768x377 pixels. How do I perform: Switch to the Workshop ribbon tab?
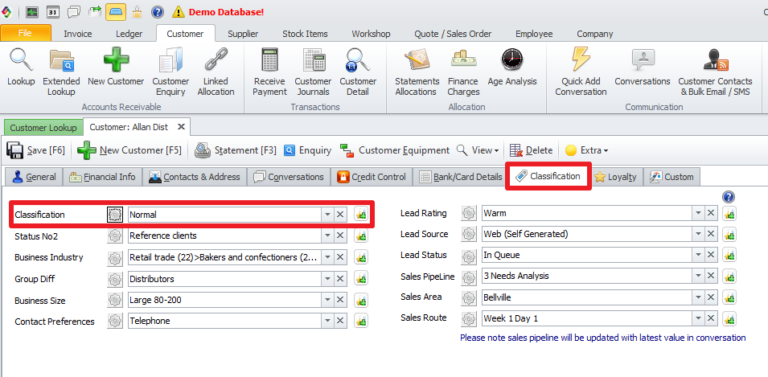371,34
